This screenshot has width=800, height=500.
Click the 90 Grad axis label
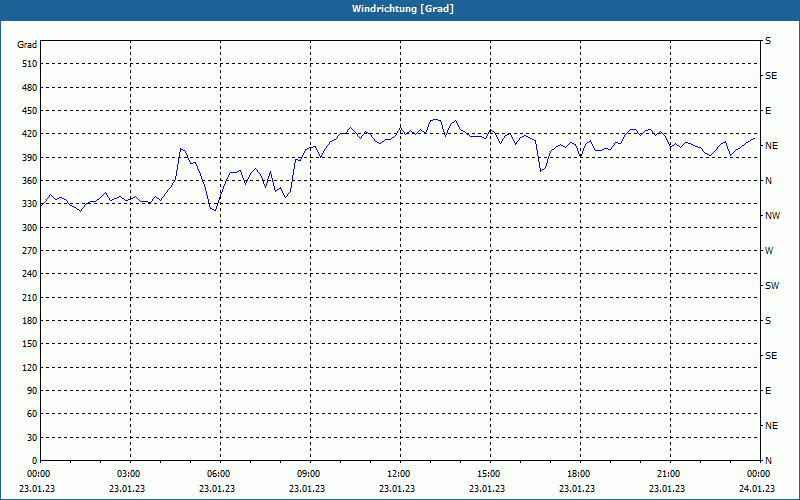[32, 391]
